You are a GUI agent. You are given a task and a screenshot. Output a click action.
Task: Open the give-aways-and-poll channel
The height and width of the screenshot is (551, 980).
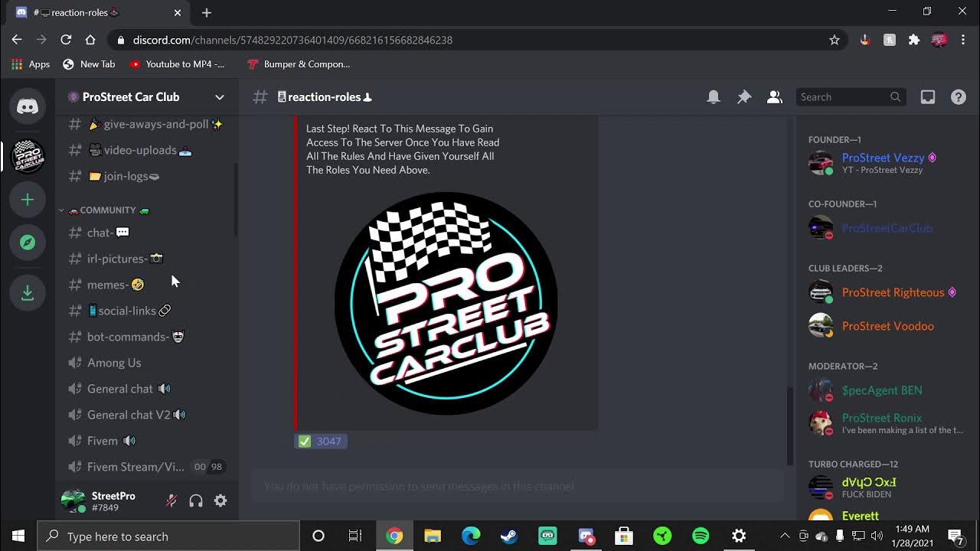tap(146, 124)
